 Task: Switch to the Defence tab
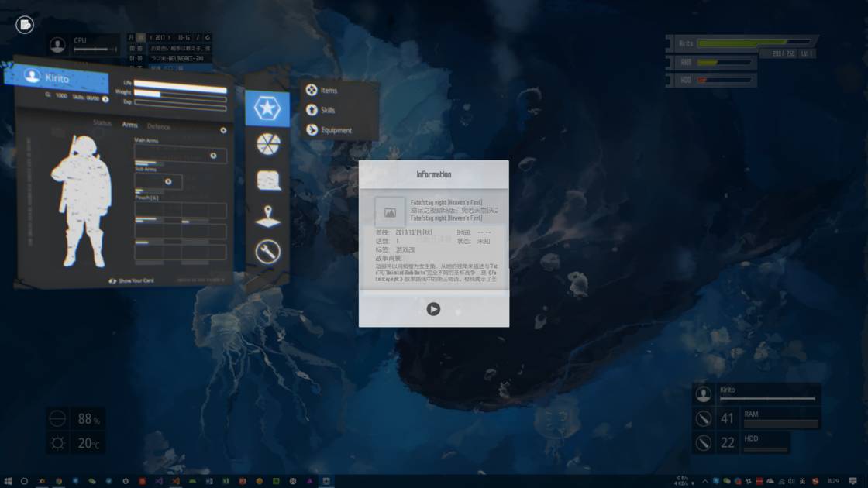159,127
